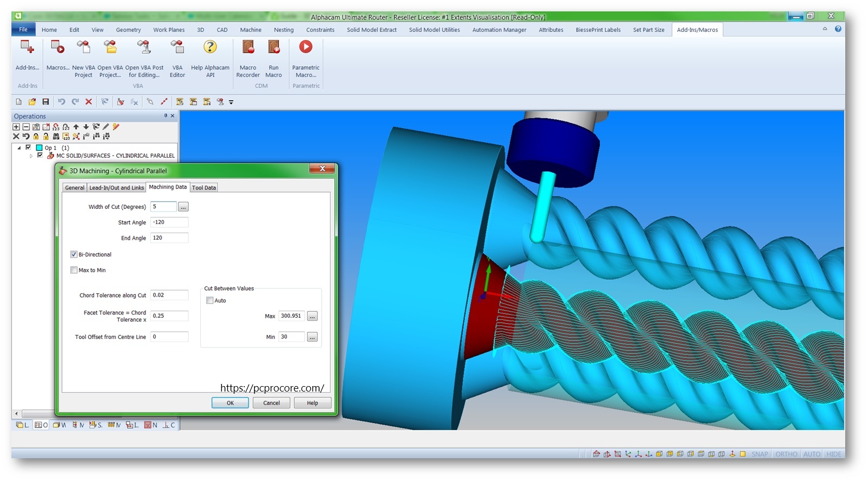This screenshot has height=481, width=868.
Task: Toggle the Op 1 checkbox in operations tree
Action: [28, 147]
